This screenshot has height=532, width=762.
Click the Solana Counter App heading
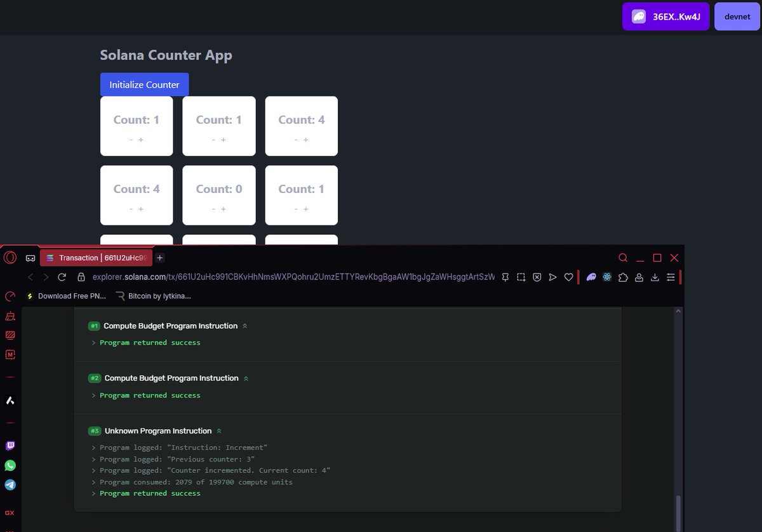[x=166, y=55]
